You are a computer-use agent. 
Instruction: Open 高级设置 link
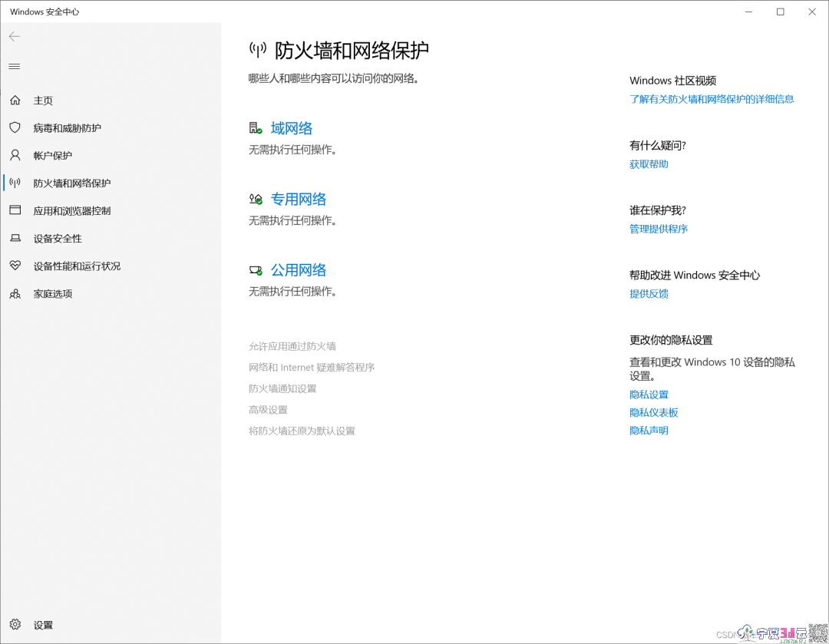[x=268, y=410]
